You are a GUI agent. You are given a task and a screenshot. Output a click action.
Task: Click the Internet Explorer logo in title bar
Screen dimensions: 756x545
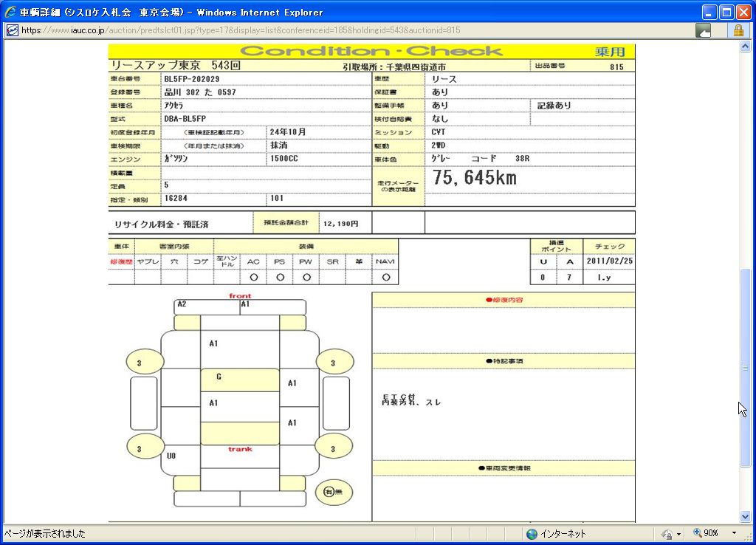point(10,12)
